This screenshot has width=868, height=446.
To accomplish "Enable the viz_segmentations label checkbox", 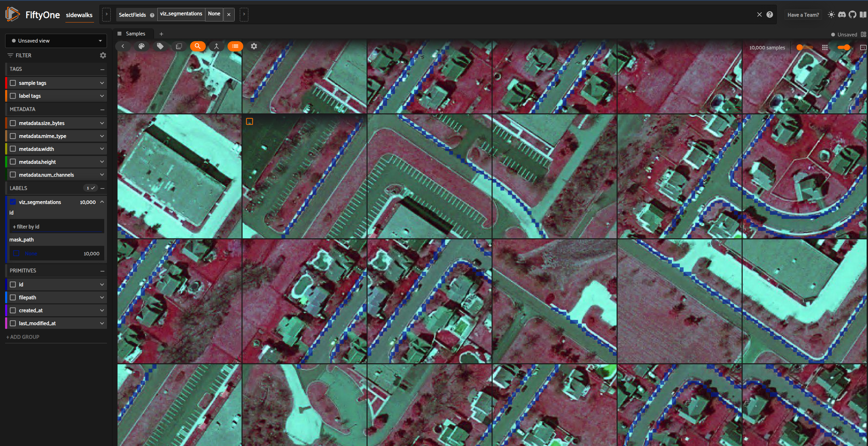I will [13, 202].
